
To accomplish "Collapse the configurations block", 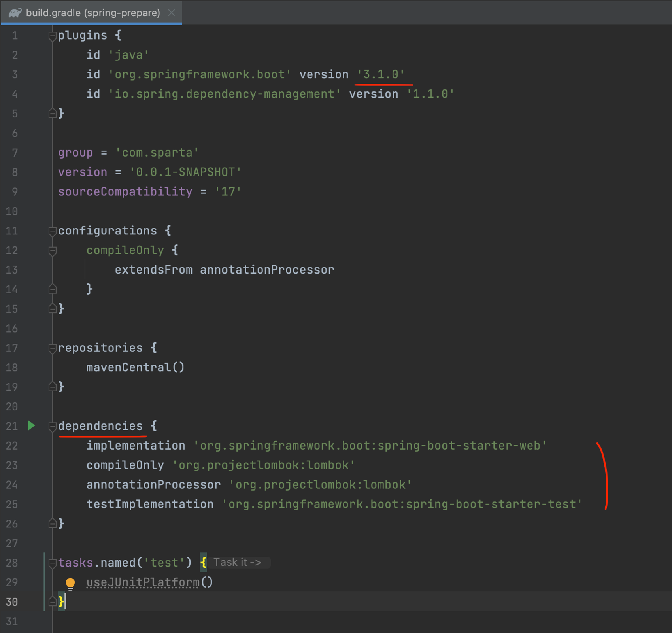I will pyautogui.click(x=52, y=231).
